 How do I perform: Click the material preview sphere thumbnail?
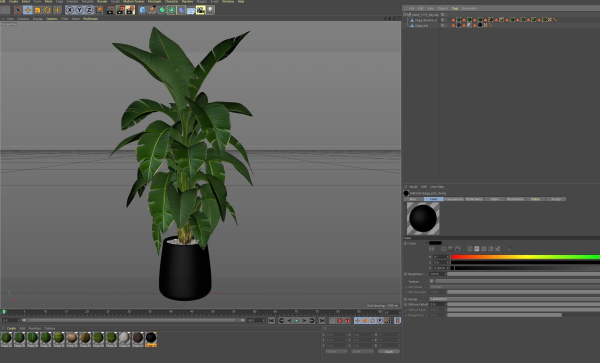(423, 218)
